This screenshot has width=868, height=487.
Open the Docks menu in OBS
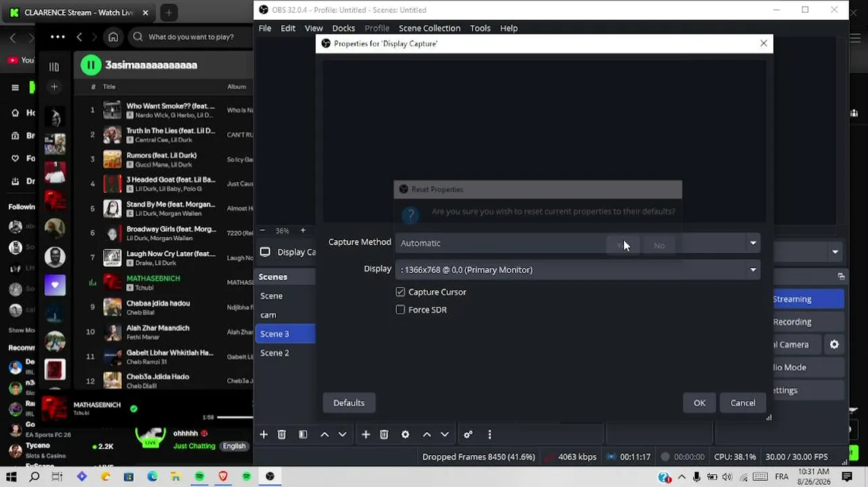[x=343, y=28]
